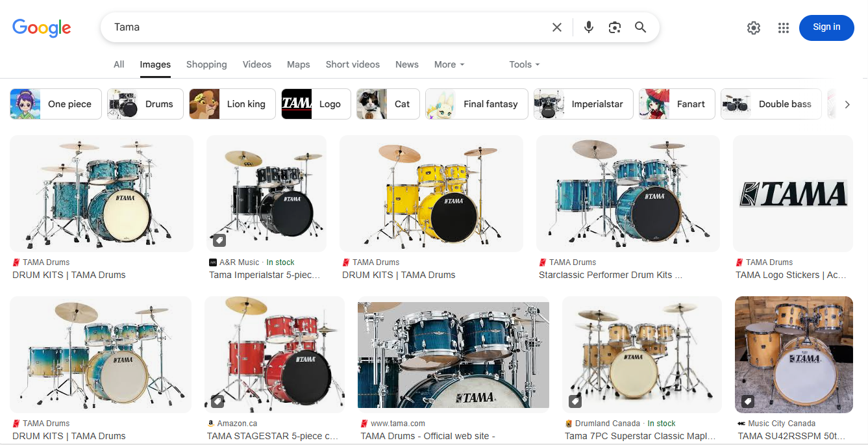Click the A&R Music source label
Image resolution: width=868 pixels, height=445 pixels.
tap(239, 262)
